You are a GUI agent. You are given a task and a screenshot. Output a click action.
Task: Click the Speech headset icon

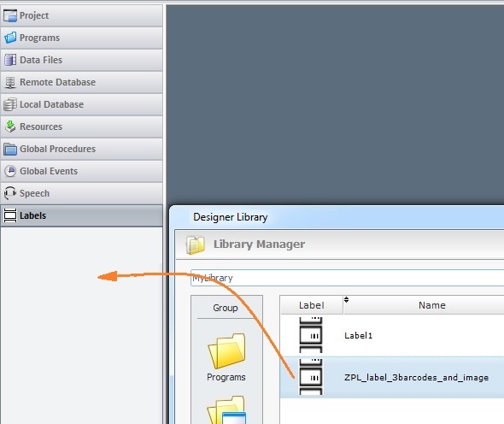pos(10,193)
